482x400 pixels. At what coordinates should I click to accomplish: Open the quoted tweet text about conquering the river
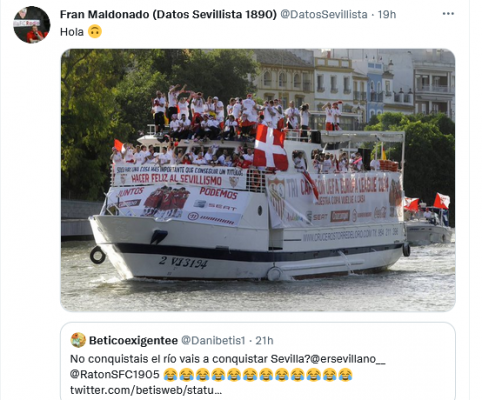pos(191,359)
